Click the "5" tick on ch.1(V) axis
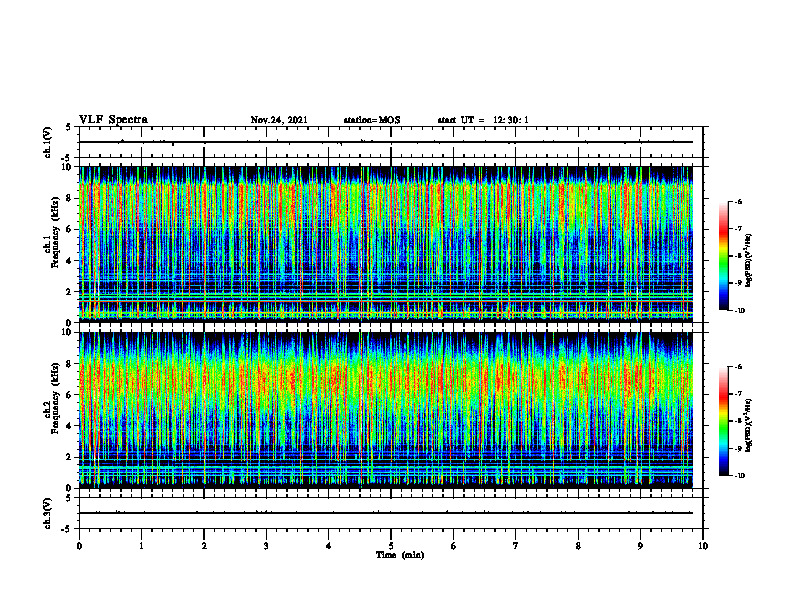Viewport: 792px width, 612px height. click(68, 127)
